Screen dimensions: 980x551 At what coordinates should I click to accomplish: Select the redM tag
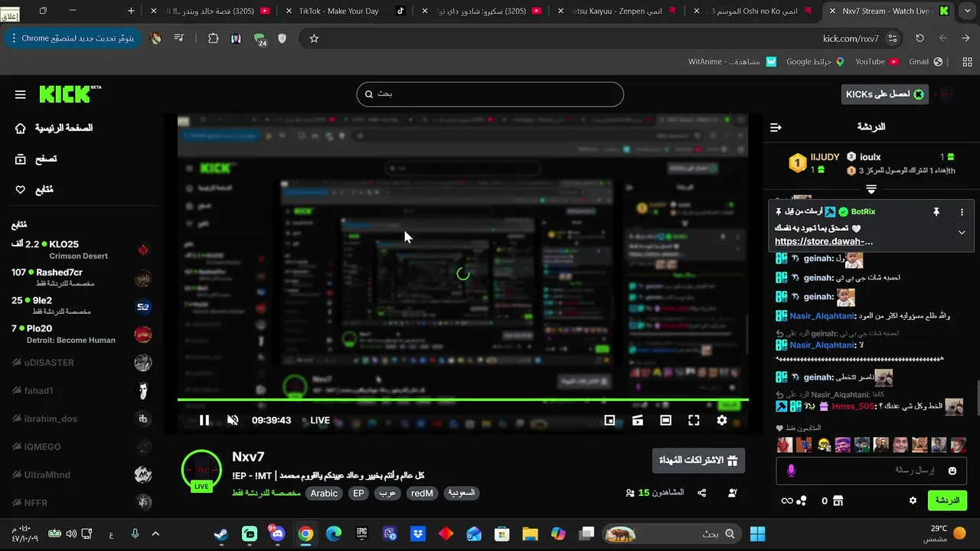pyautogui.click(x=422, y=494)
